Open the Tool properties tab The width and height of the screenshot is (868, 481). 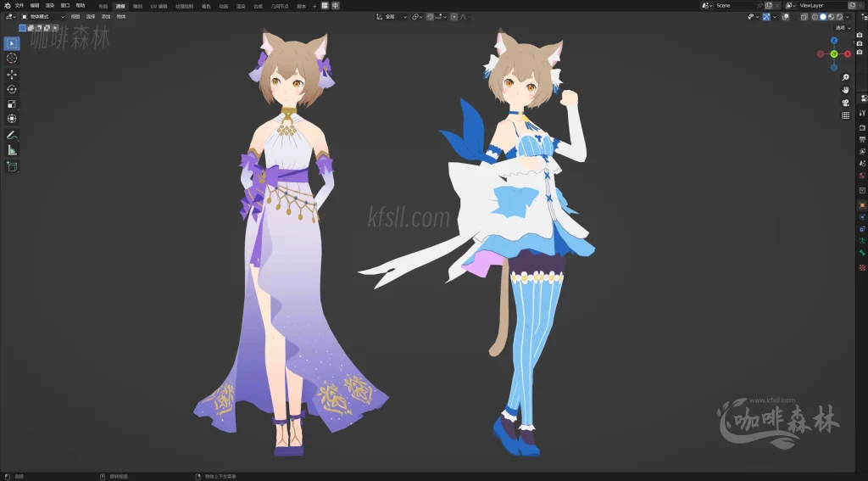[862, 113]
